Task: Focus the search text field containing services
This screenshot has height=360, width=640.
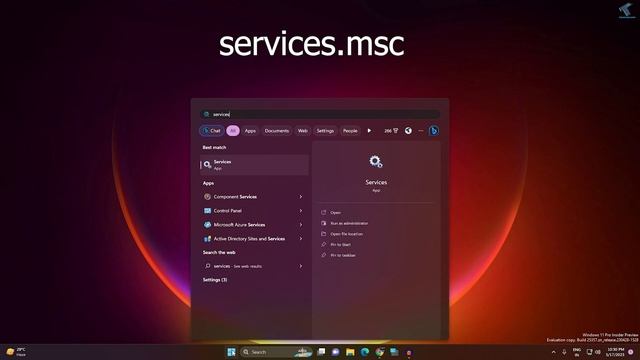Action: point(320,114)
